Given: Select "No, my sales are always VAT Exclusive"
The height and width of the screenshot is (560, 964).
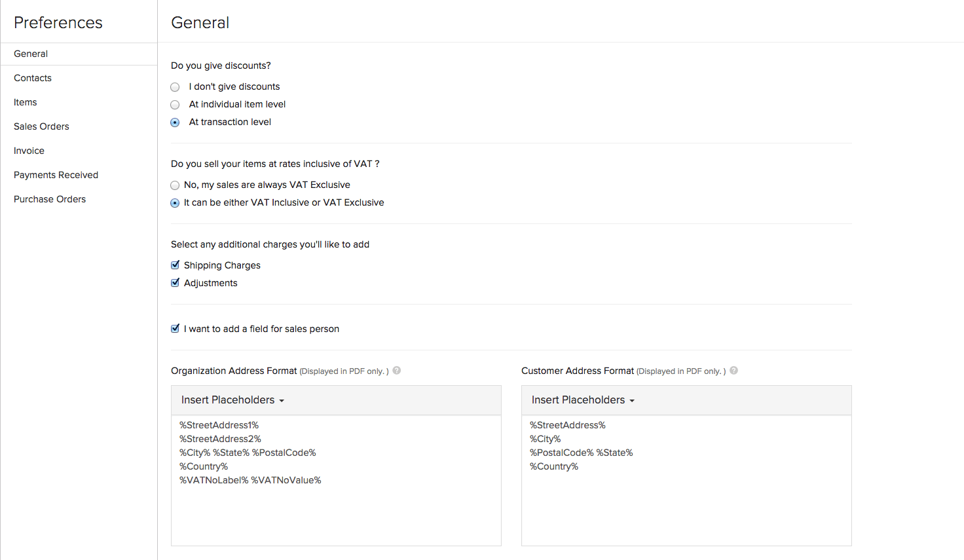Looking at the screenshot, I should point(175,185).
